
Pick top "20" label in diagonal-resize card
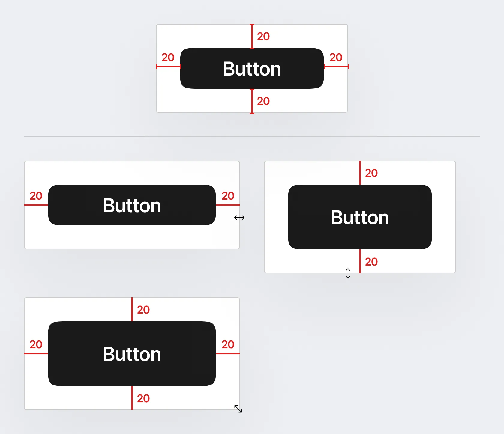click(x=143, y=310)
